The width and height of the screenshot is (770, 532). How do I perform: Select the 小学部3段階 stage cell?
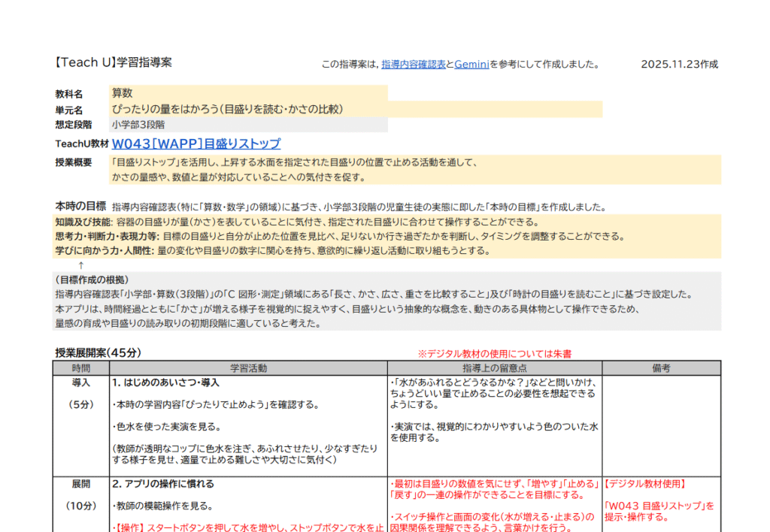pyautogui.click(x=138, y=125)
